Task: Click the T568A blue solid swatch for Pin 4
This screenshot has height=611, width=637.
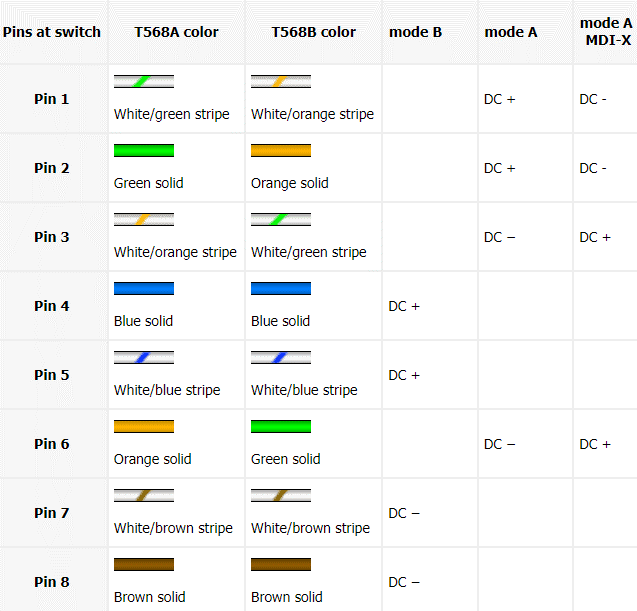Action: click(x=144, y=289)
